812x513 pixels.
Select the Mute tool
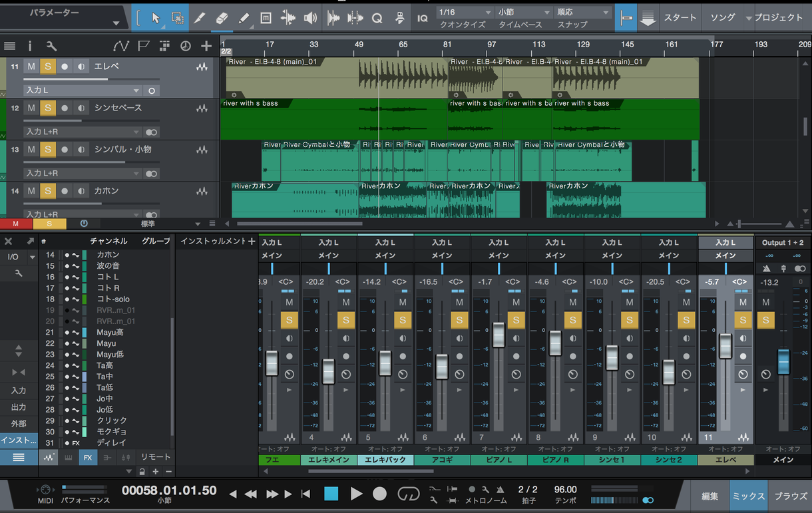coord(266,18)
